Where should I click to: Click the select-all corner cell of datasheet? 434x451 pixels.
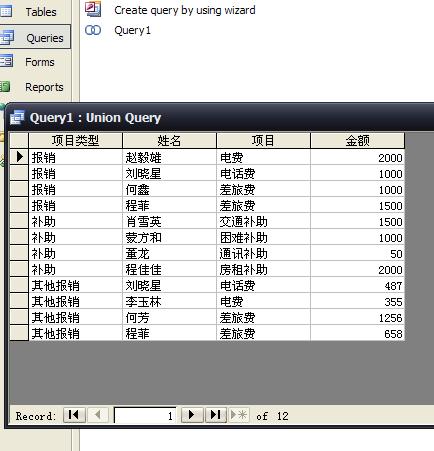pyautogui.click(x=19, y=140)
